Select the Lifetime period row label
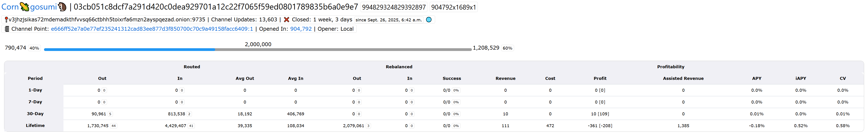Image resolution: width=868 pixels, height=134 pixels. (x=35, y=126)
